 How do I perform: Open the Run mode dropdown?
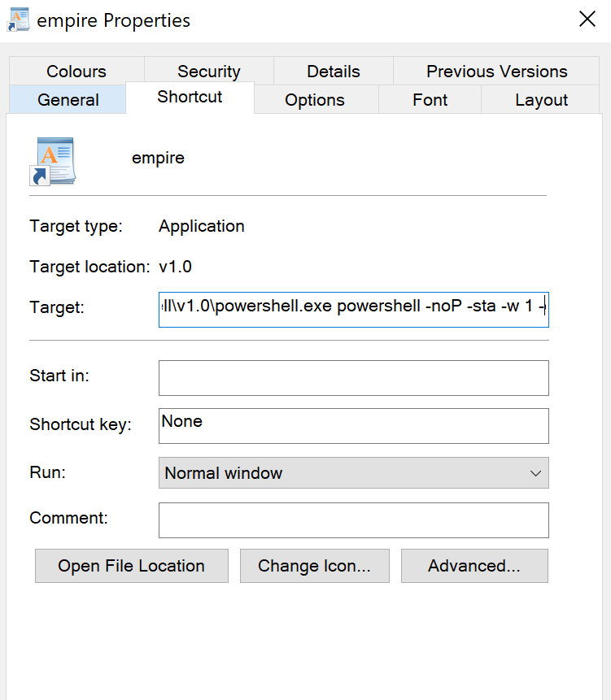535,472
